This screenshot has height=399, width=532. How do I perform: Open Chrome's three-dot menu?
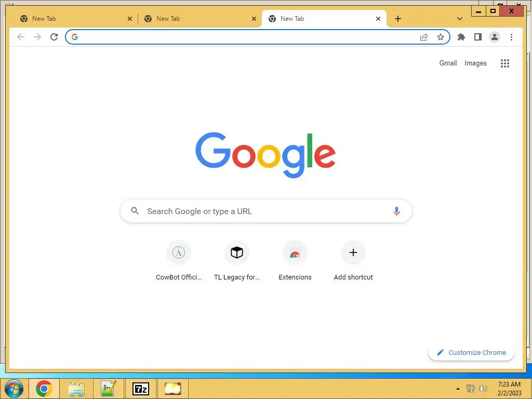[511, 37]
